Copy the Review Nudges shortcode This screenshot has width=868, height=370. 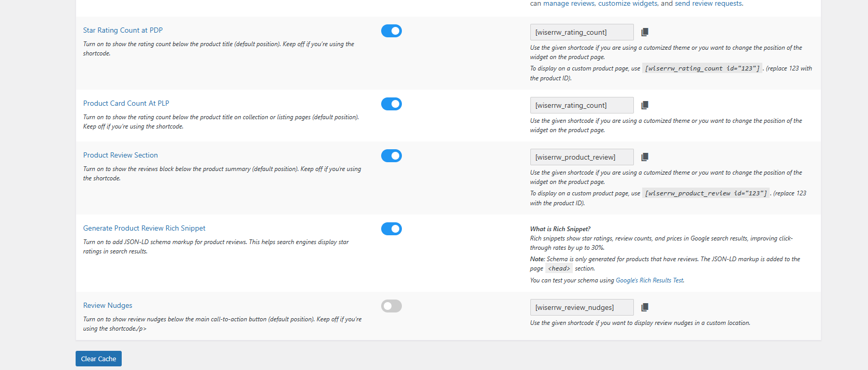pos(645,307)
